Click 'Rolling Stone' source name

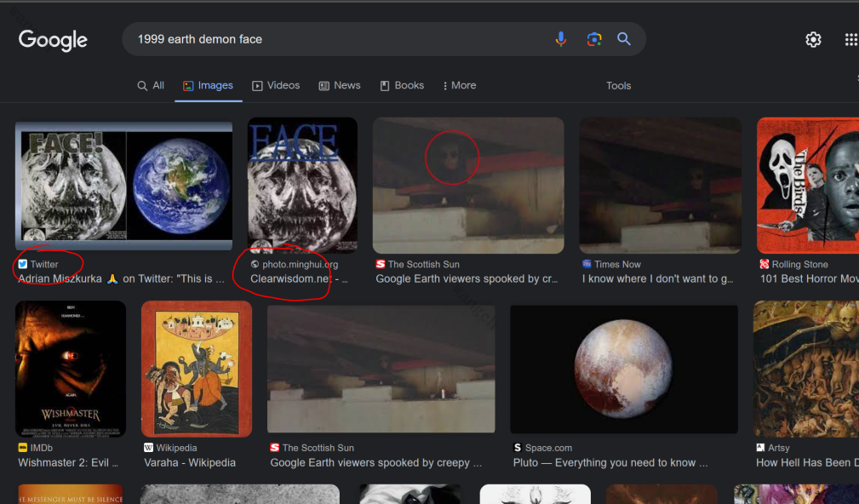point(800,264)
